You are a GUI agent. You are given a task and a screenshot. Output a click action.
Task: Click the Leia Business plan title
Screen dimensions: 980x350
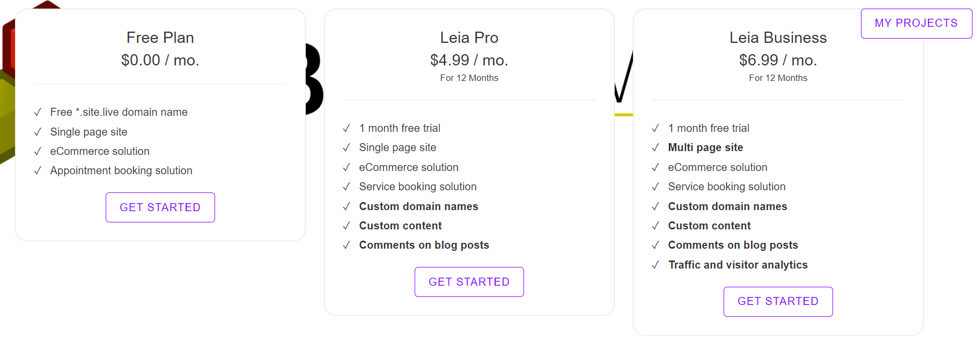[x=778, y=38]
